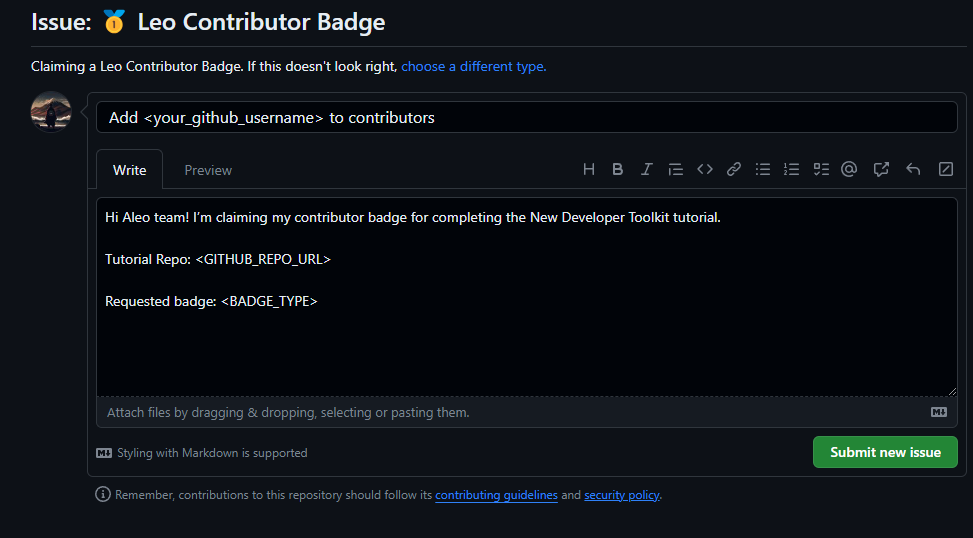Click the Markdown icon in the attach bar
This screenshot has width=973, height=538.
tap(939, 413)
